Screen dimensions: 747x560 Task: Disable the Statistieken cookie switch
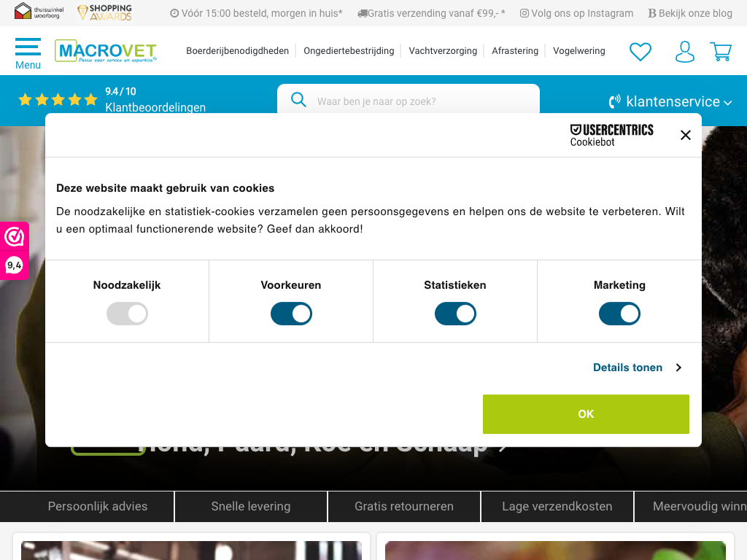click(455, 314)
